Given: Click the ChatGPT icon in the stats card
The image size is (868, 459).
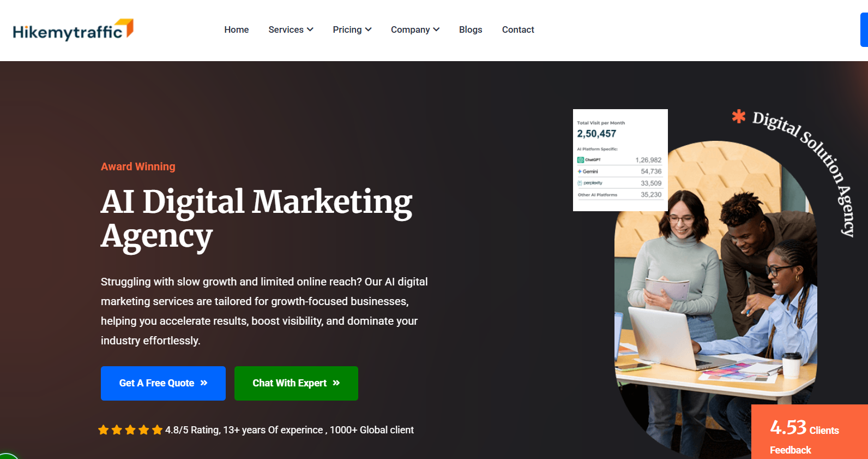Looking at the screenshot, I should pos(581,160).
